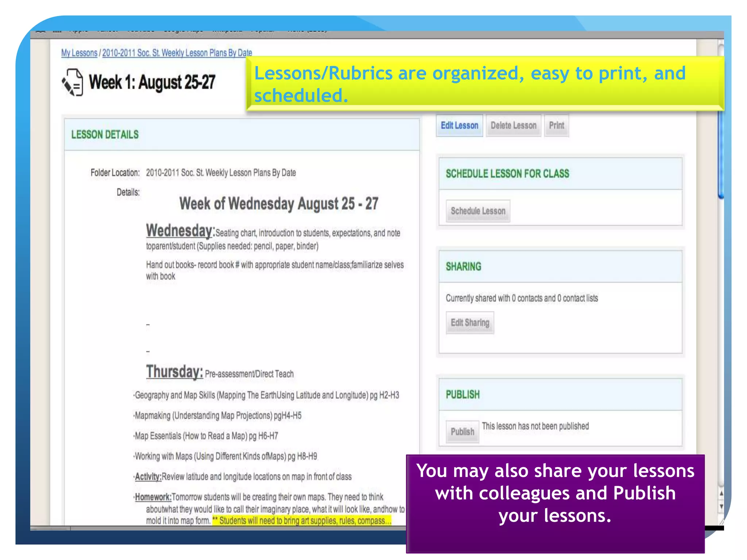This screenshot has height=560, width=747.
Task: Click the Mapmaking (Understanding Map Projections) line
Action: click(217, 416)
